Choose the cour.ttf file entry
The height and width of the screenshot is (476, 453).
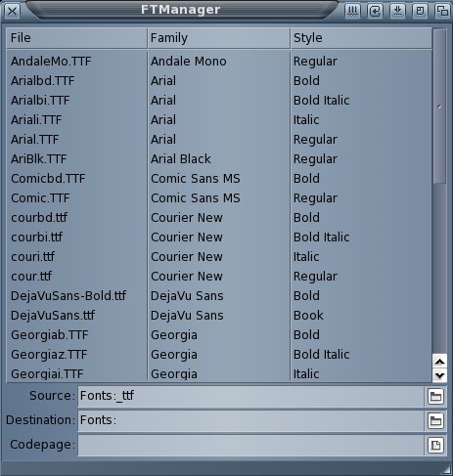(31, 277)
